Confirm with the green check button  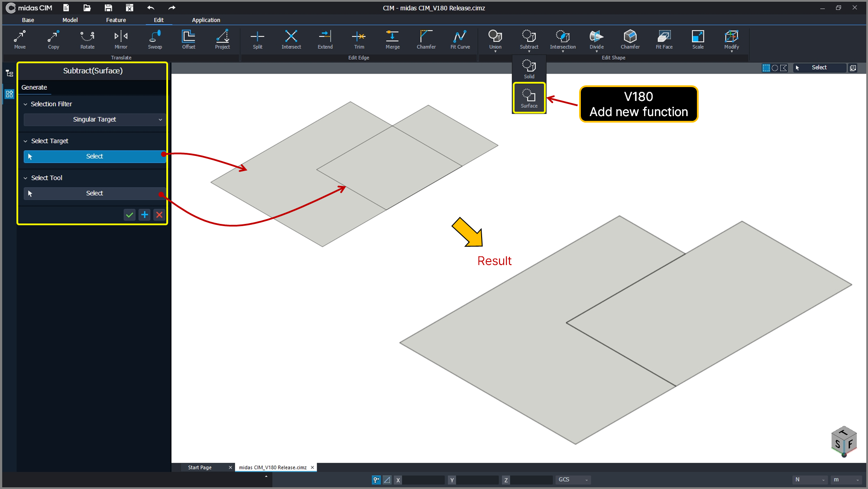[130, 215]
